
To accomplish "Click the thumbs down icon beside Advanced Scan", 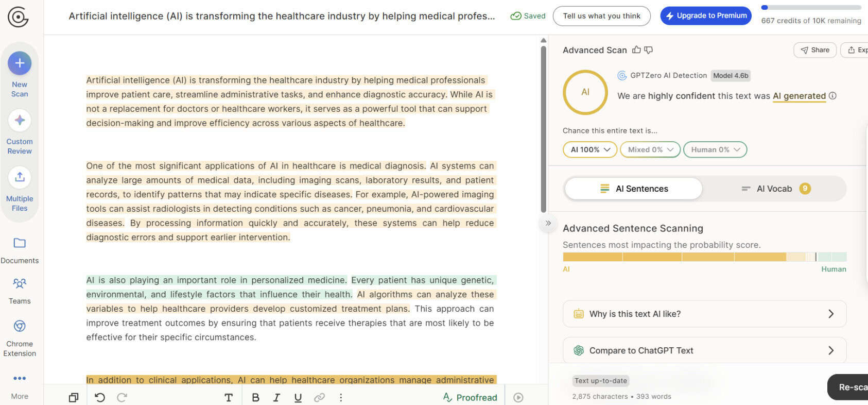I will [649, 50].
